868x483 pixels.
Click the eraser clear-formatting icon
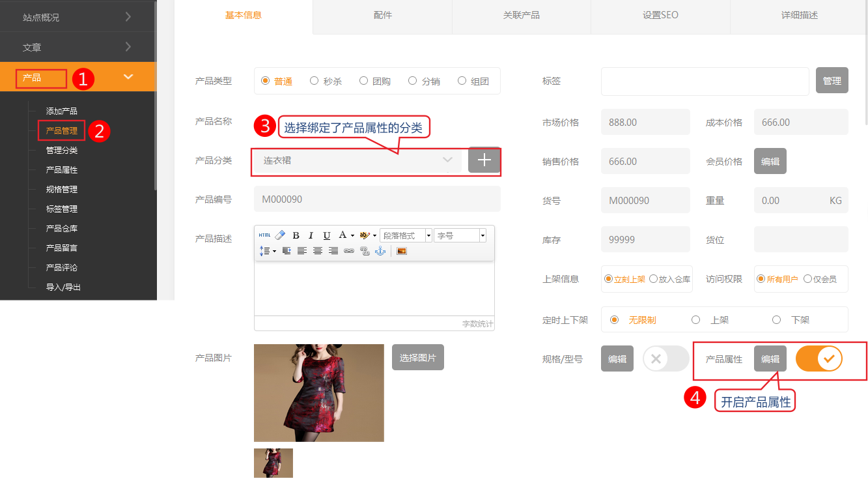(280, 235)
